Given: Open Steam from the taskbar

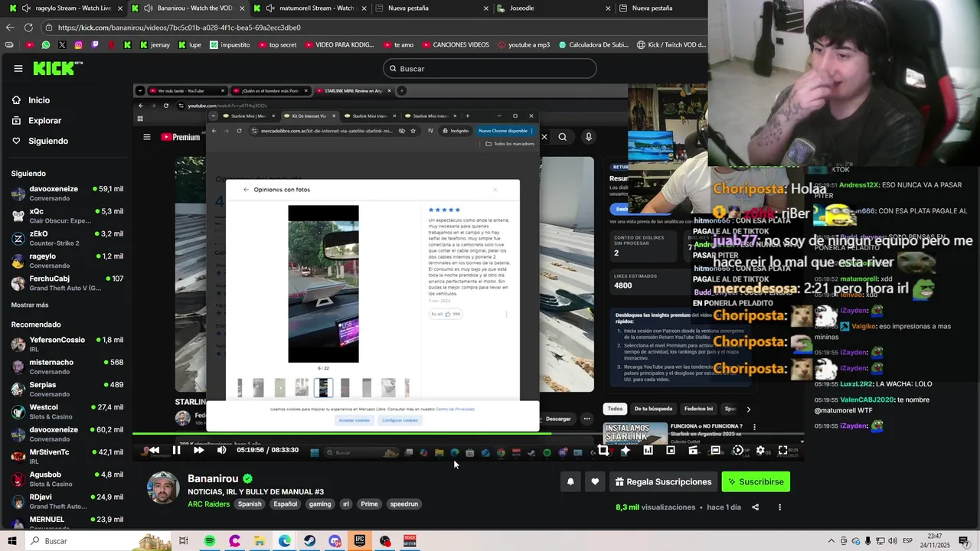Looking at the screenshot, I should [x=309, y=541].
